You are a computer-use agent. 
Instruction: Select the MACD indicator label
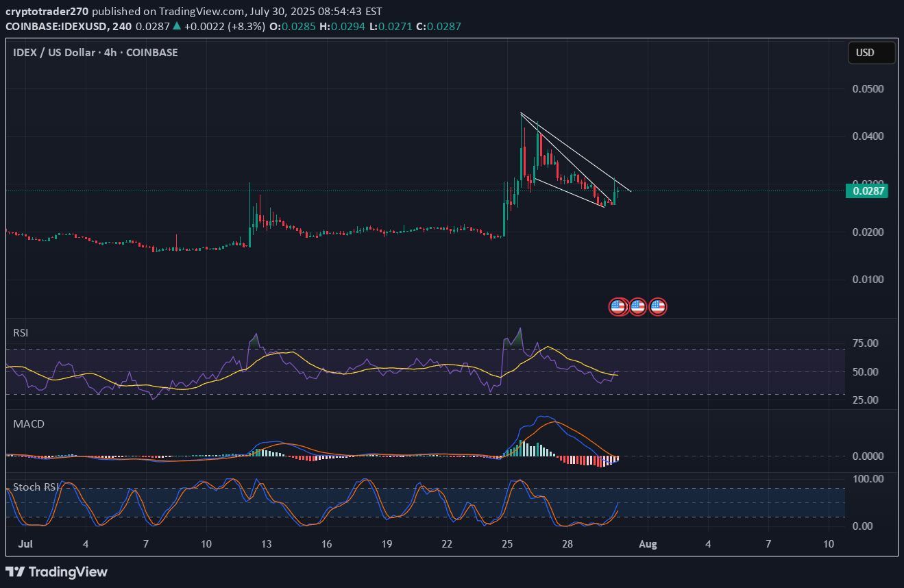pyautogui.click(x=29, y=424)
